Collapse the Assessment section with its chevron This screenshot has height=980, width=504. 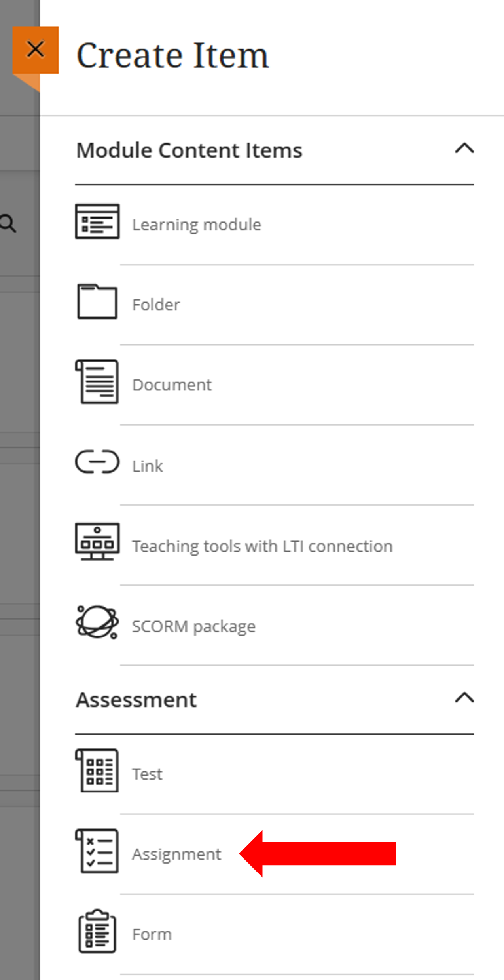464,698
